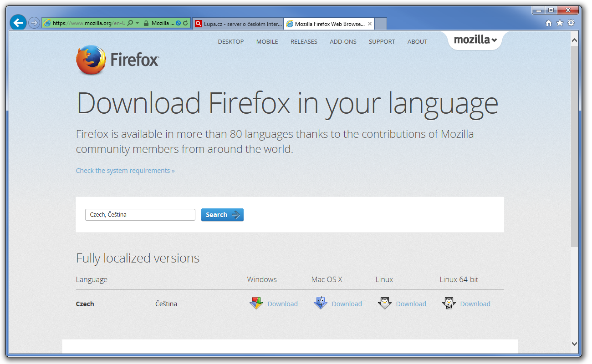
Task: Click the security lock icon in address bar
Action: 146,23
